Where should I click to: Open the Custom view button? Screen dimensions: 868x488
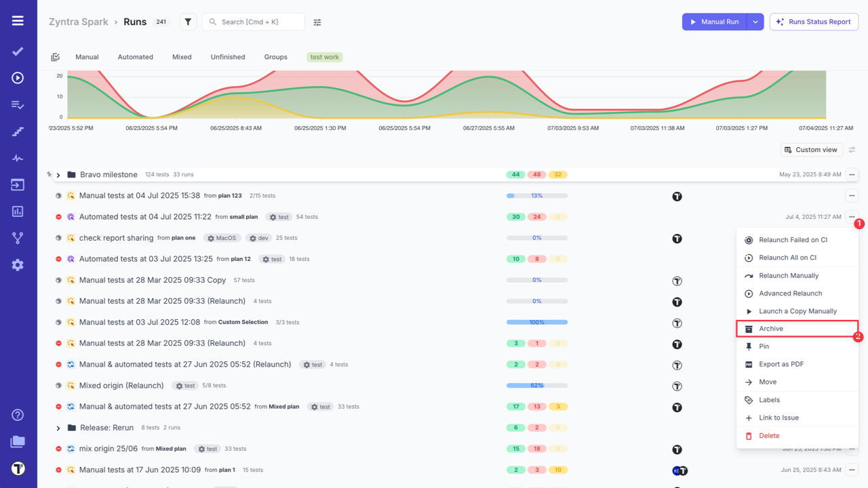[811, 149]
